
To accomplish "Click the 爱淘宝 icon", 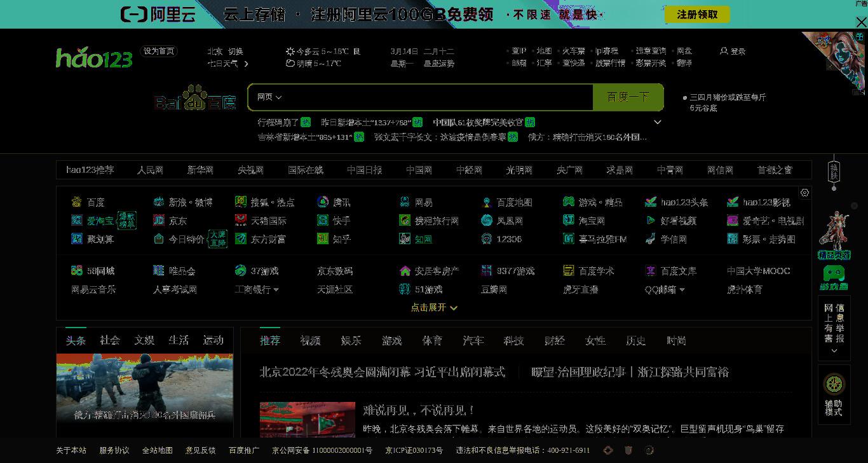I will [77, 221].
